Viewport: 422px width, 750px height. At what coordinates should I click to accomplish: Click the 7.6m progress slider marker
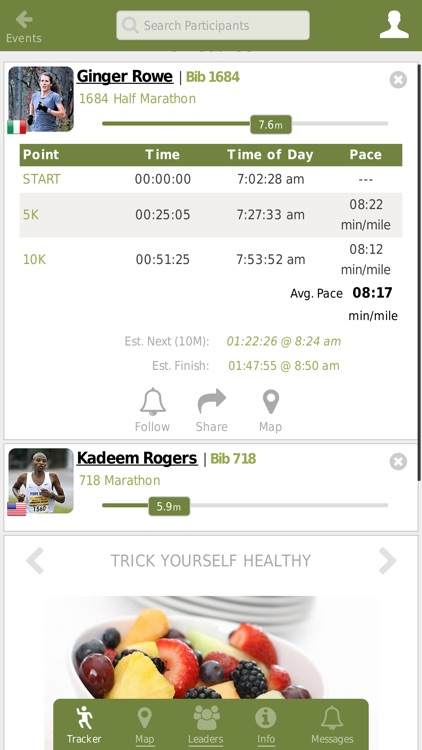271,124
